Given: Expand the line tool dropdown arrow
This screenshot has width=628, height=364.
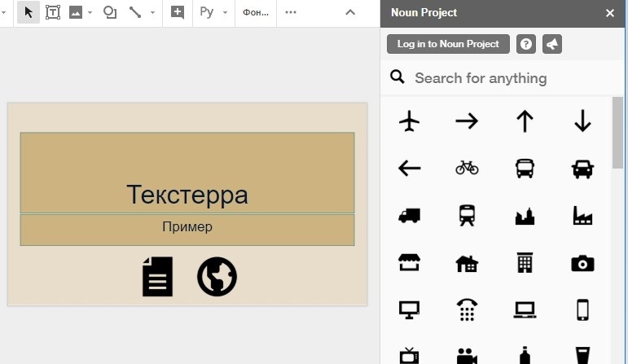Looking at the screenshot, I should pyautogui.click(x=152, y=12).
